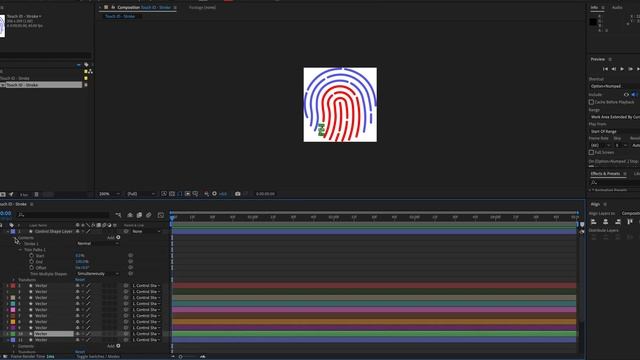
Task: Click the search icon in timeline panel
Action: click(x=21, y=215)
